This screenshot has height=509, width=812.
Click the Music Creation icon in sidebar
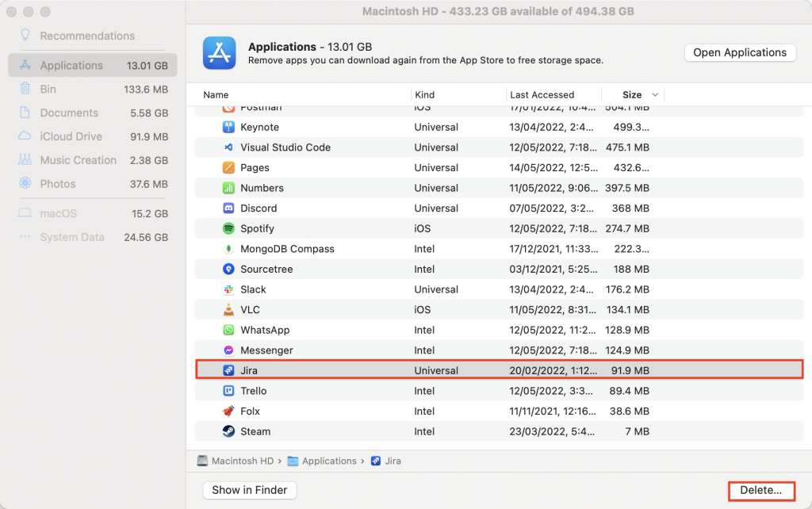(x=25, y=159)
